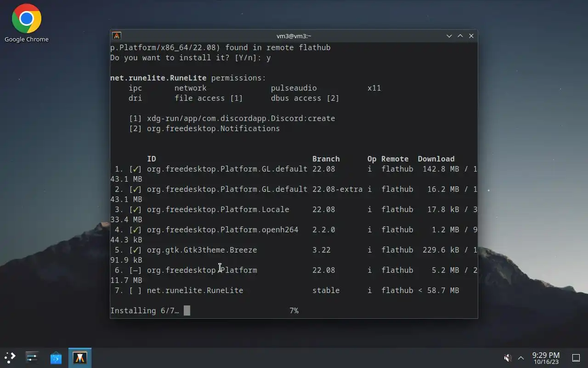The image size is (588, 368).
Task: Click the 'pulseaudio' permission text
Action: coord(294,88)
